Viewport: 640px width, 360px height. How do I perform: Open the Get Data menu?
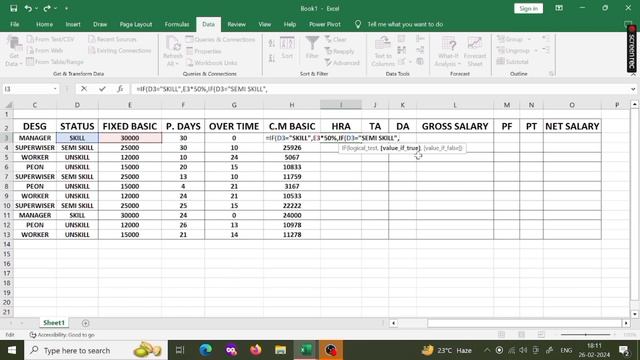13,51
